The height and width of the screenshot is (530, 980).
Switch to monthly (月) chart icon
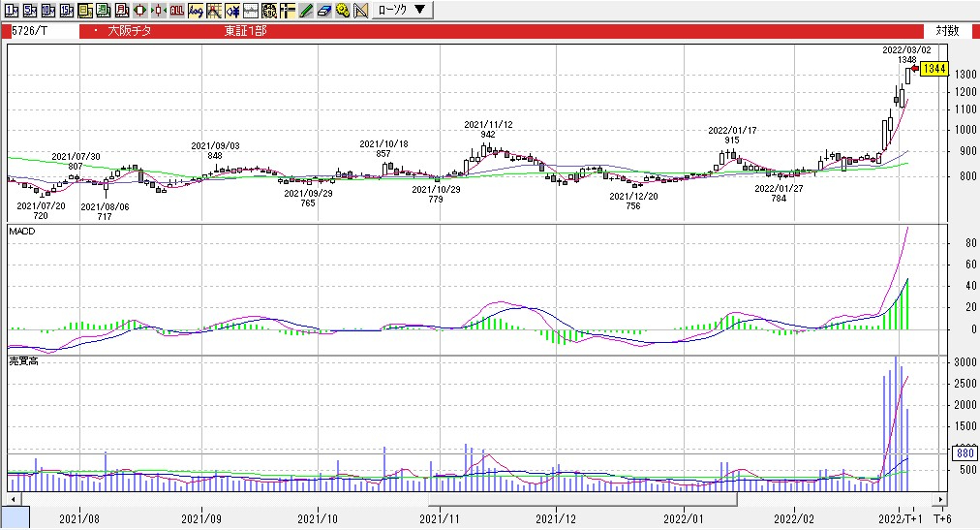coord(122,10)
